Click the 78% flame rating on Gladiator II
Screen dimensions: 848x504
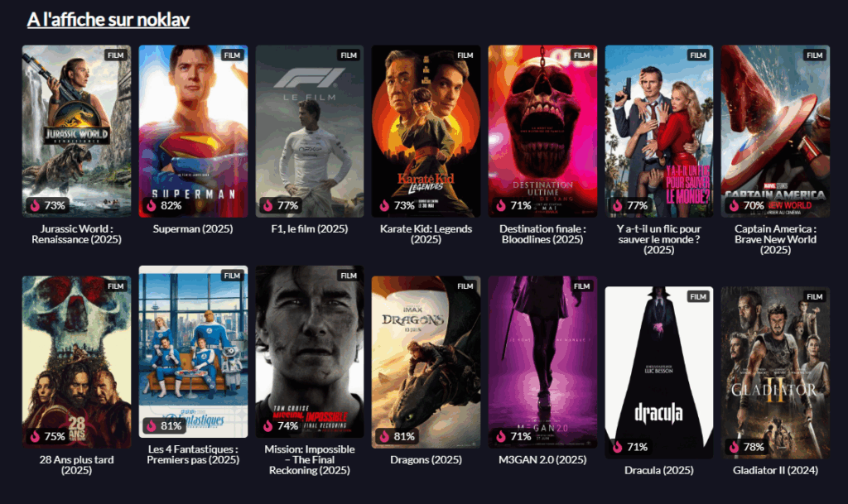pyautogui.click(x=746, y=447)
